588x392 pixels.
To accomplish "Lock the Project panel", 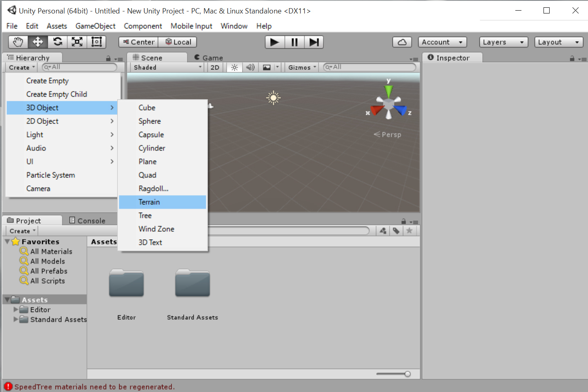I will click(403, 221).
